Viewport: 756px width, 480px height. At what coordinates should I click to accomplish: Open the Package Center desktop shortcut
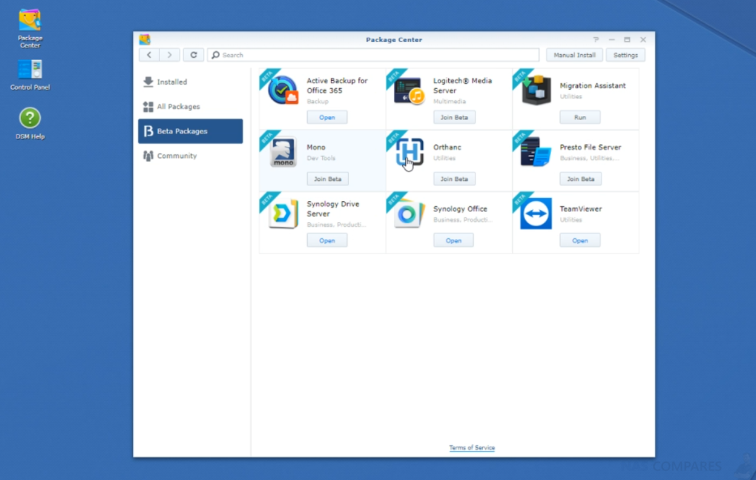click(x=30, y=28)
